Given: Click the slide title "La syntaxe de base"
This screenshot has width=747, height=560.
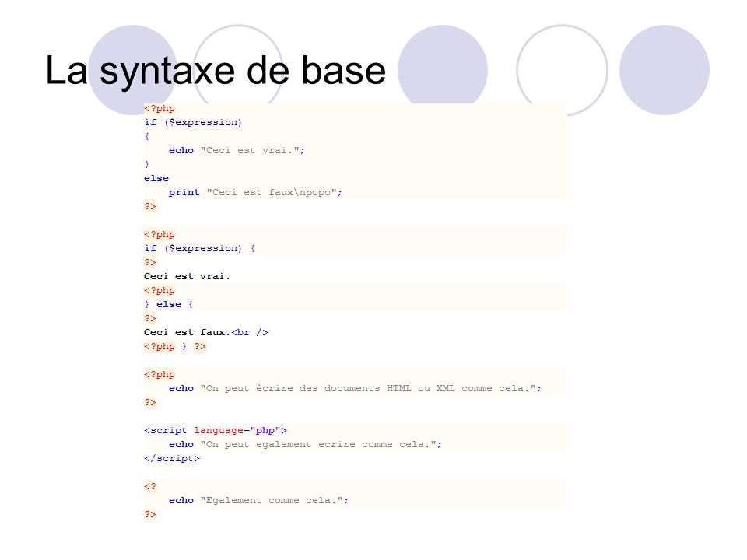Looking at the screenshot, I should click(x=216, y=71).
